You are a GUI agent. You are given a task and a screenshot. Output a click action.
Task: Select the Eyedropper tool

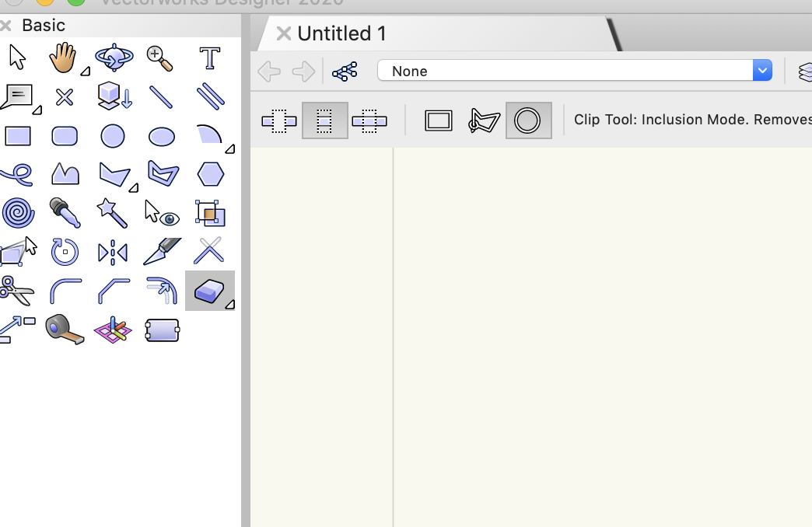(63, 211)
